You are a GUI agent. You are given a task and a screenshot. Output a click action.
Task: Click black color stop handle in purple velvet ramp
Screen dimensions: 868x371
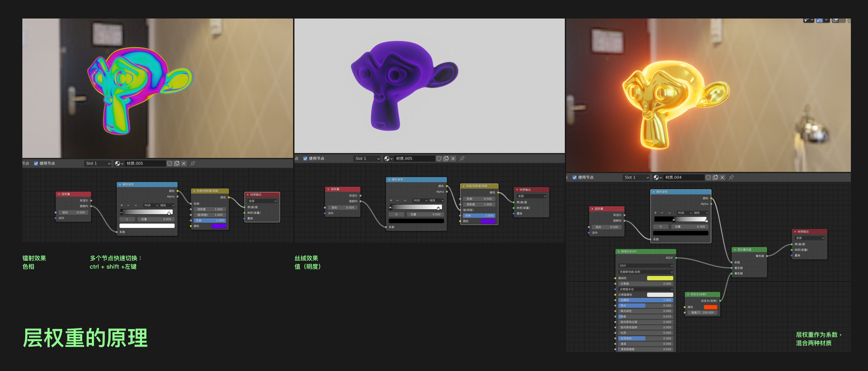(391, 208)
